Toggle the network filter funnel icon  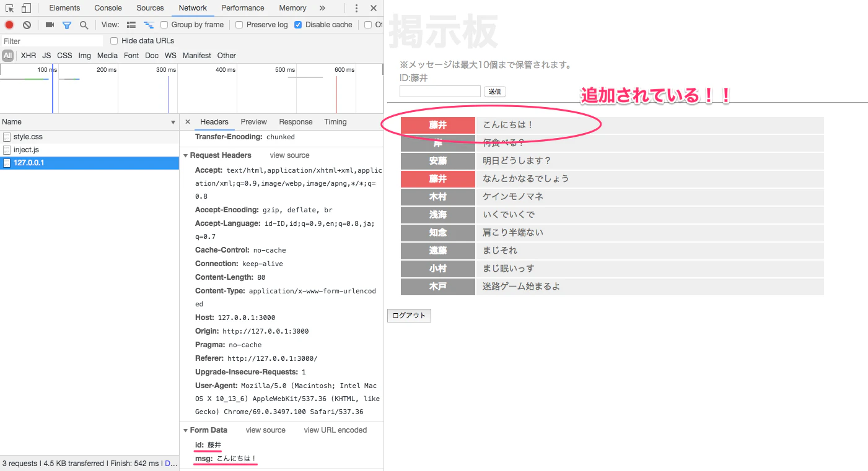[66, 25]
